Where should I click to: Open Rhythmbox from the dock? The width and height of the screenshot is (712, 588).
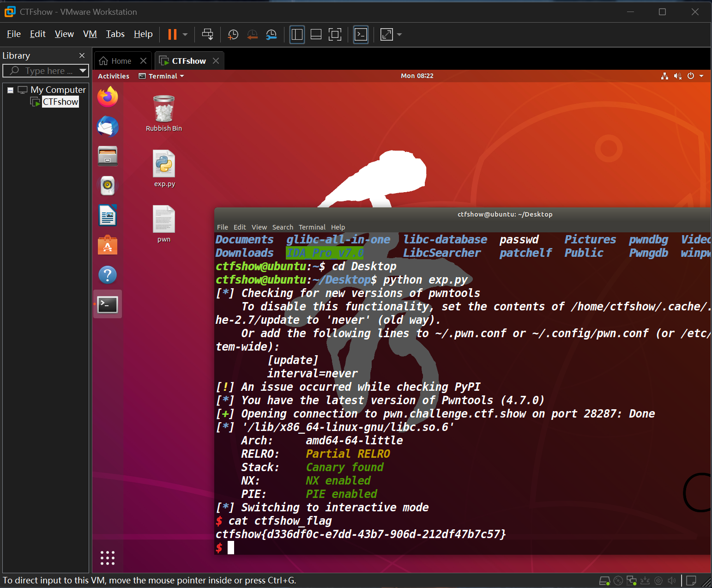[108, 186]
